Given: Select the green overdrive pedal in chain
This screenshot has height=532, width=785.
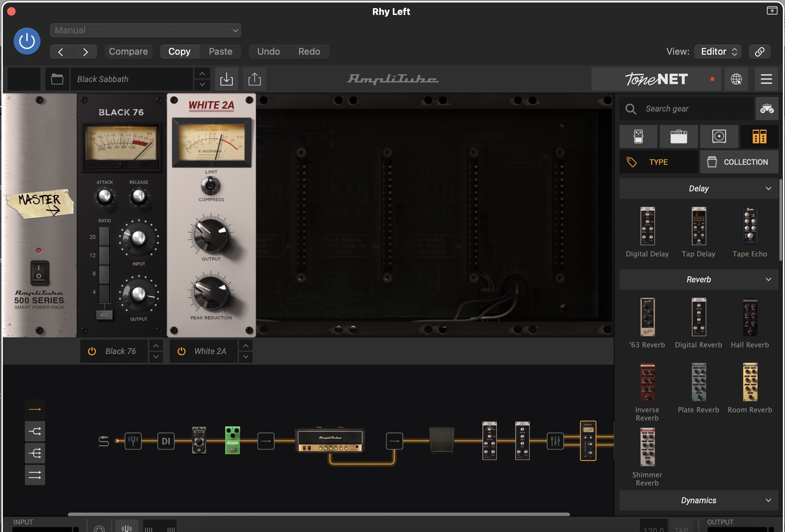Looking at the screenshot, I should [233, 440].
